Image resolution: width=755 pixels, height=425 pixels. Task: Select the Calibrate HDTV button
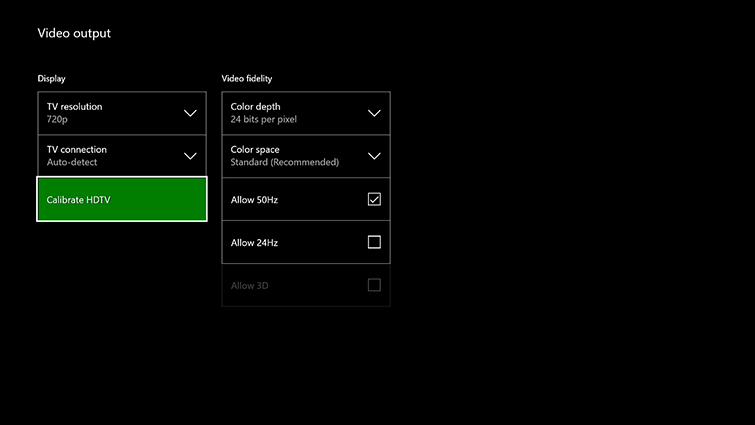(x=122, y=199)
